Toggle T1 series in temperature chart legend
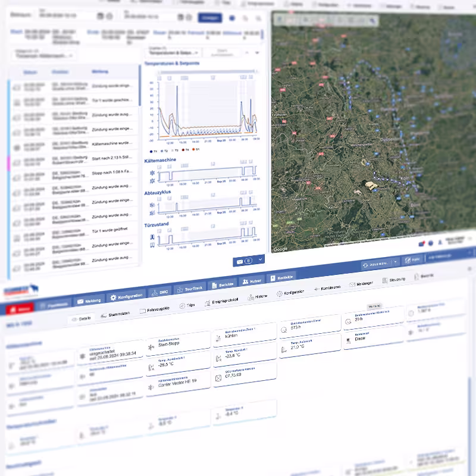This screenshot has height=476, width=476. 154,151
